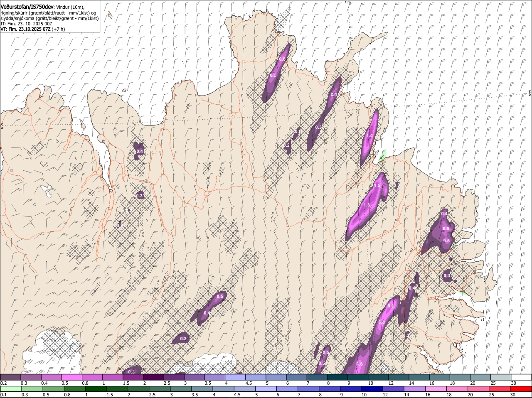Click the 30 label in the green rain legend

[x=512, y=395]
